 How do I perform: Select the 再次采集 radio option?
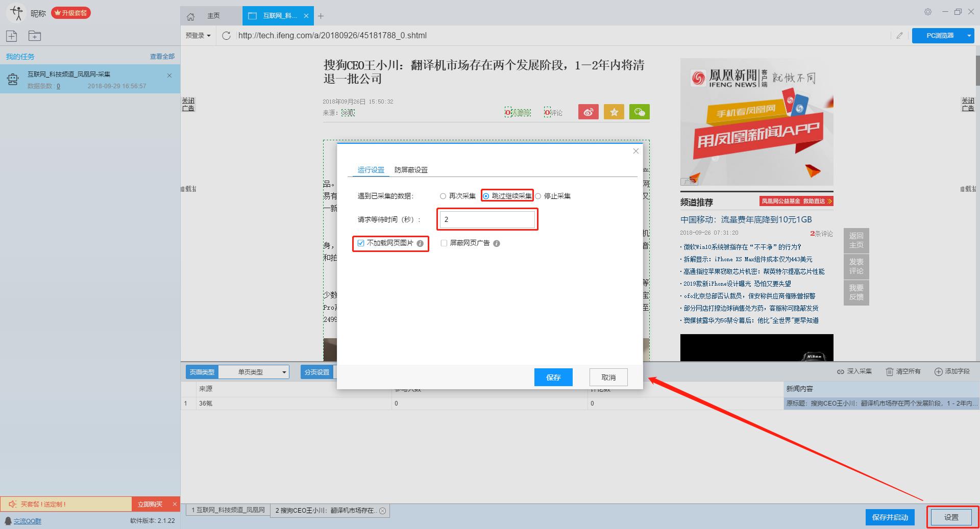click(x=443, y=196)
